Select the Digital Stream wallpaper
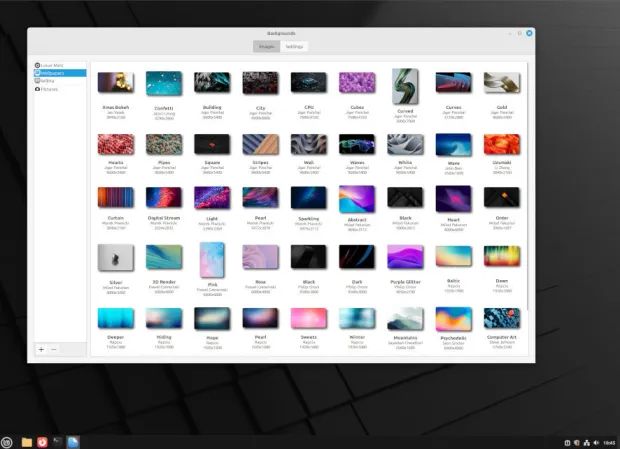This screenshot has width=620, height=449. 164,197
